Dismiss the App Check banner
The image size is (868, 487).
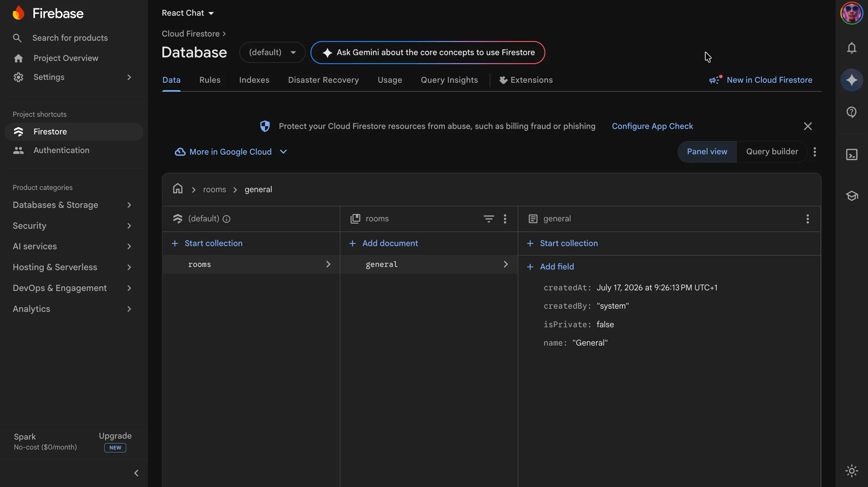pos(808,126)
